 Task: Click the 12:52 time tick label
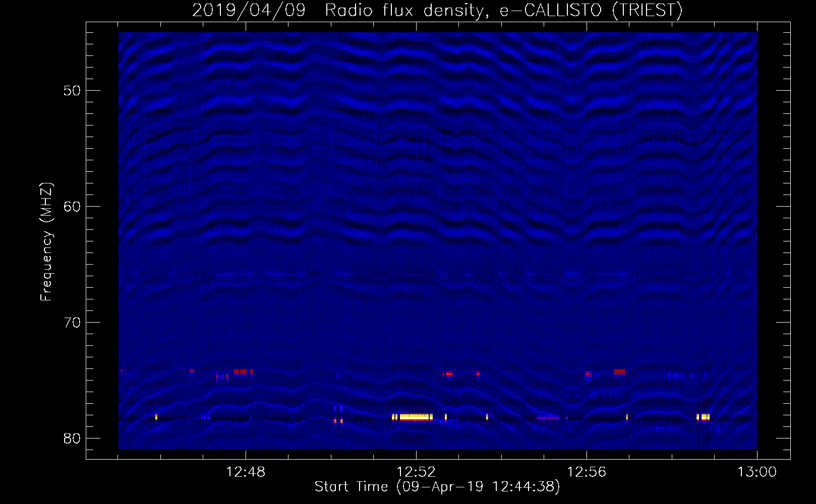(x=416, y=472)
